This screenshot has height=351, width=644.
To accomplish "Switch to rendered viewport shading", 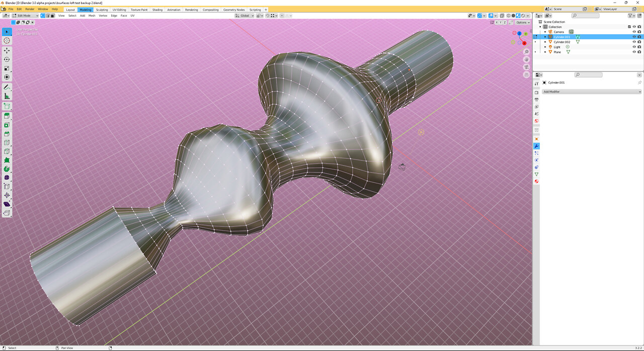I will 523,16.
